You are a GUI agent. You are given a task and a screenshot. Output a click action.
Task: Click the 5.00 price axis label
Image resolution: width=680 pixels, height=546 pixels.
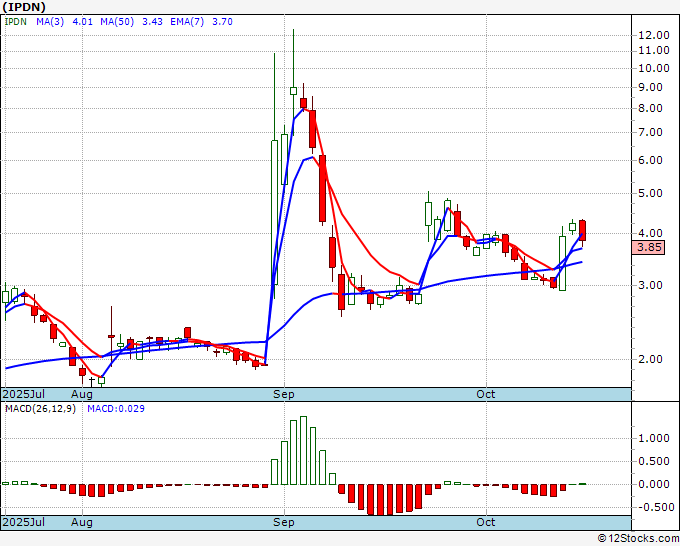pos(651,193)
